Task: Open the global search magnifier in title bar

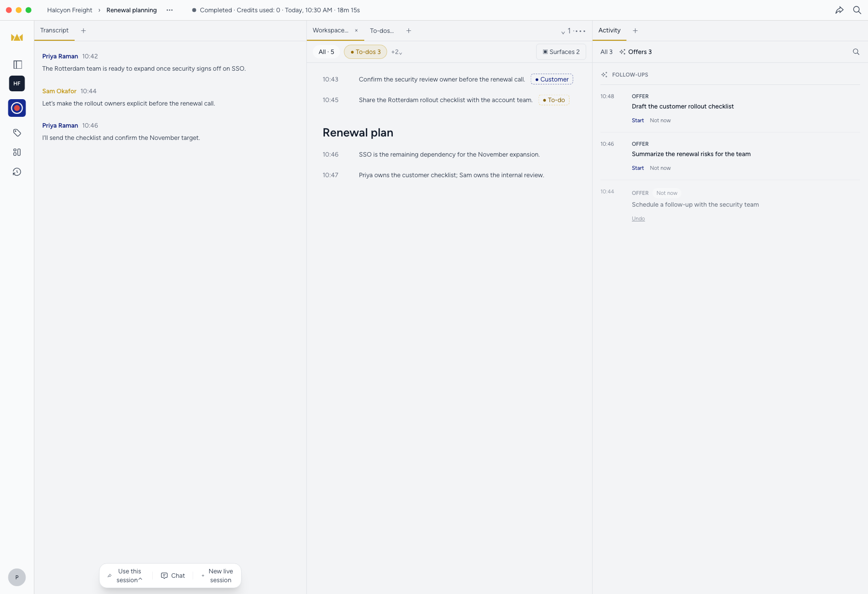Action: [x=857, y=10]
